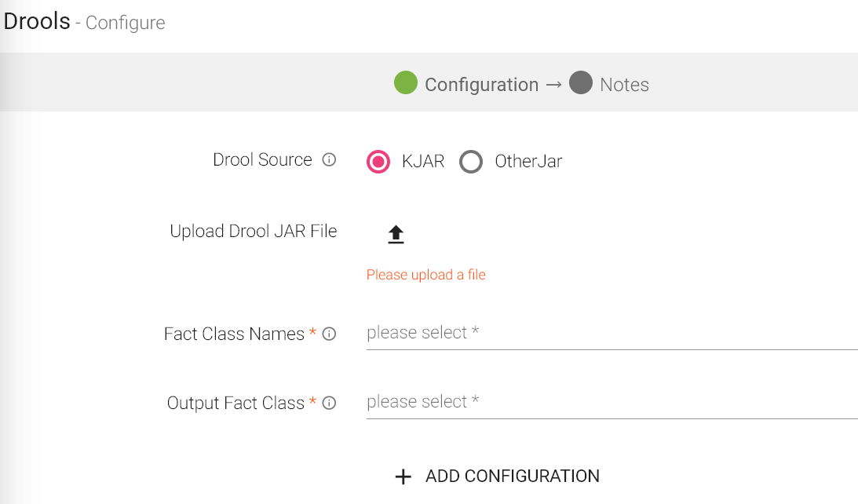Click the KJAR option label text
The image size is (858, 504).
pos(423,162)
